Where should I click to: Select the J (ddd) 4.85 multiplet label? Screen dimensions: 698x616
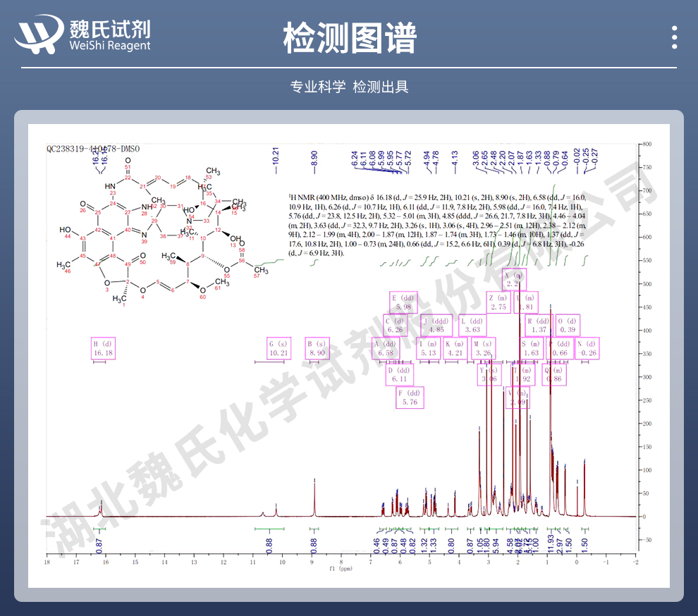click(437, 325)
